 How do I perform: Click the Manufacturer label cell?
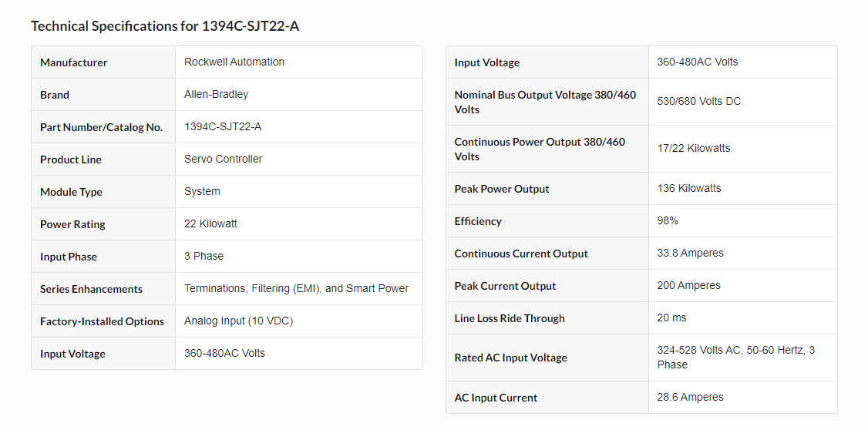pyautogui.click(x=74, y=62)
